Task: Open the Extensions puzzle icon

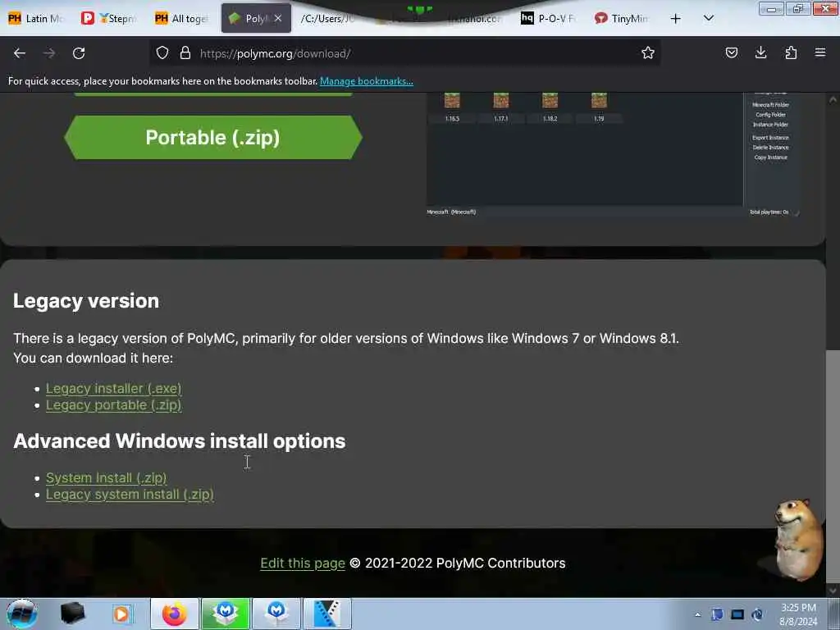Action: point(791,52)
